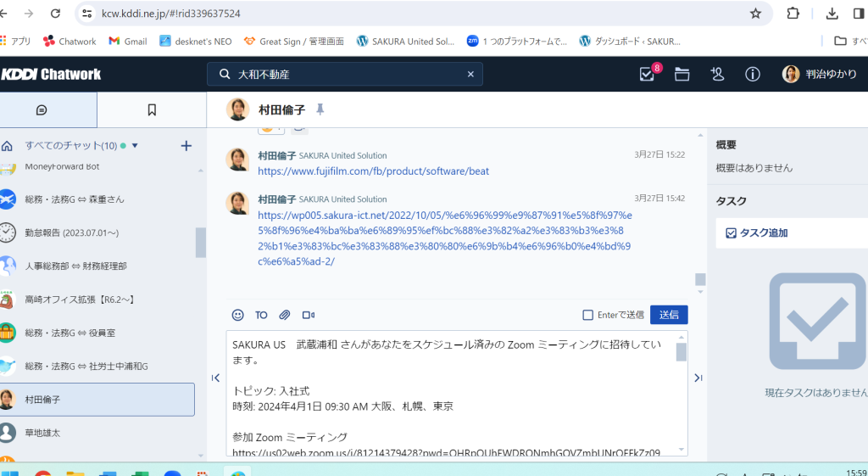Image resolution: width=868 pixels, height=476 pixels.
Task: Collapse the left chat list panel
Action: click(x=216, y=378)
